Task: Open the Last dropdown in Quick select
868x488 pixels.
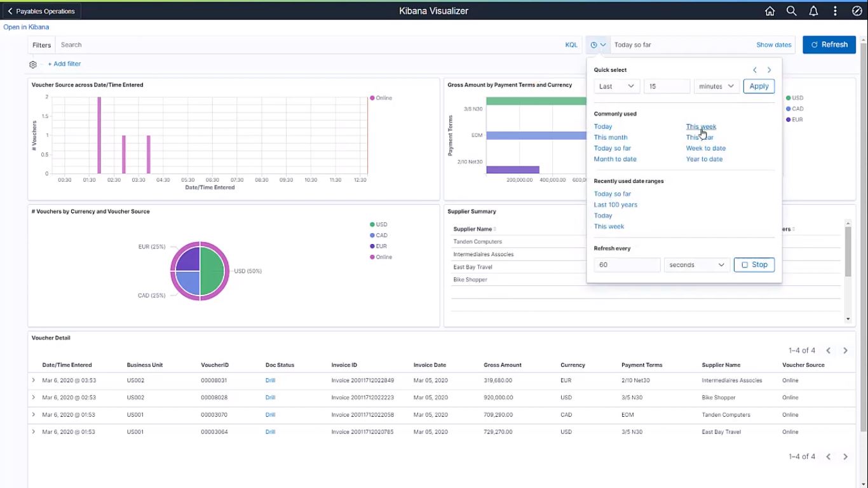Action: [616, 86]
